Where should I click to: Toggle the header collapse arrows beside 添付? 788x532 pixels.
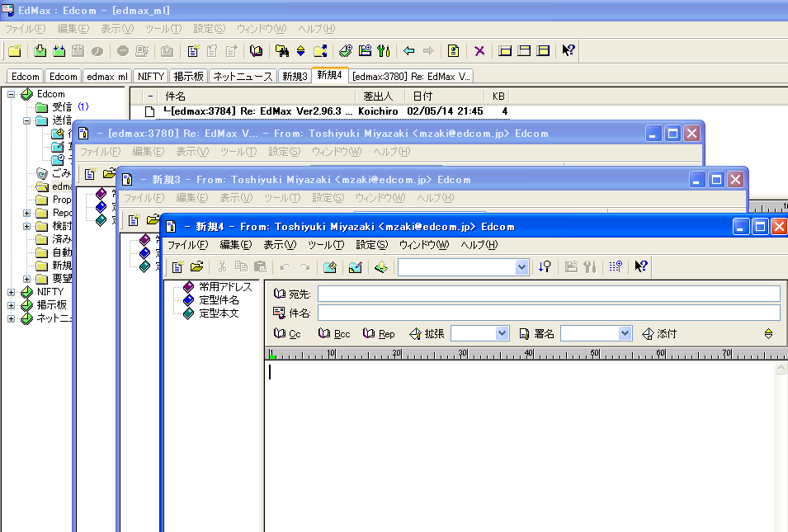coord(768,333)
